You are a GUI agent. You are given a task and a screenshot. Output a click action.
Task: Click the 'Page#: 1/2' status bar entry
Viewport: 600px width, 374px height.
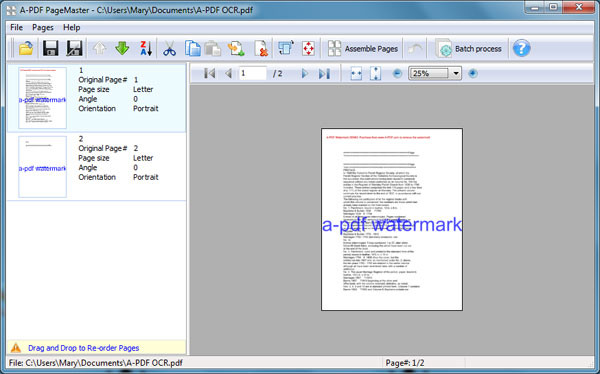pos(405,363)
